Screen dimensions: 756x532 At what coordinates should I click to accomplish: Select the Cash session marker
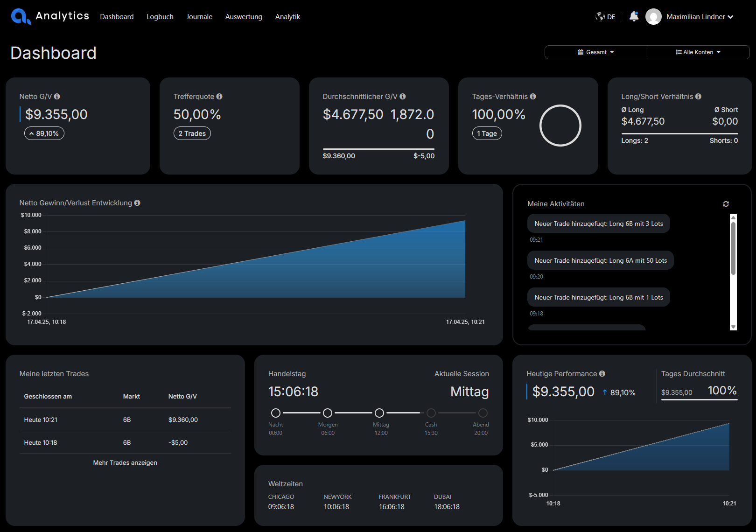(431, 413)
